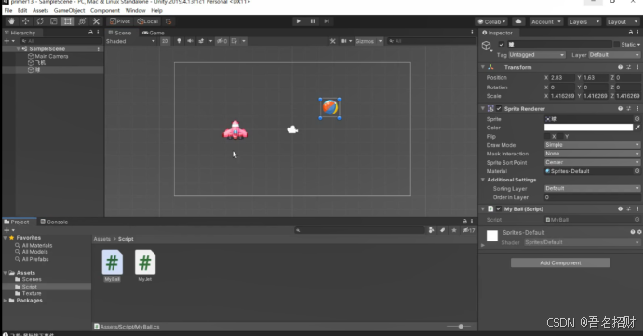Open cloud services icon
This screenshot has height=336, width=644.
518,21
